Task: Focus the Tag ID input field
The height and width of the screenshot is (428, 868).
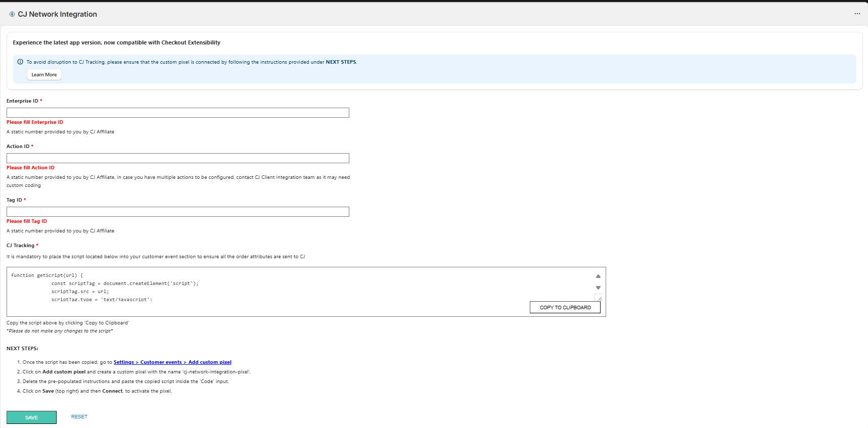Action: [178, 212]
